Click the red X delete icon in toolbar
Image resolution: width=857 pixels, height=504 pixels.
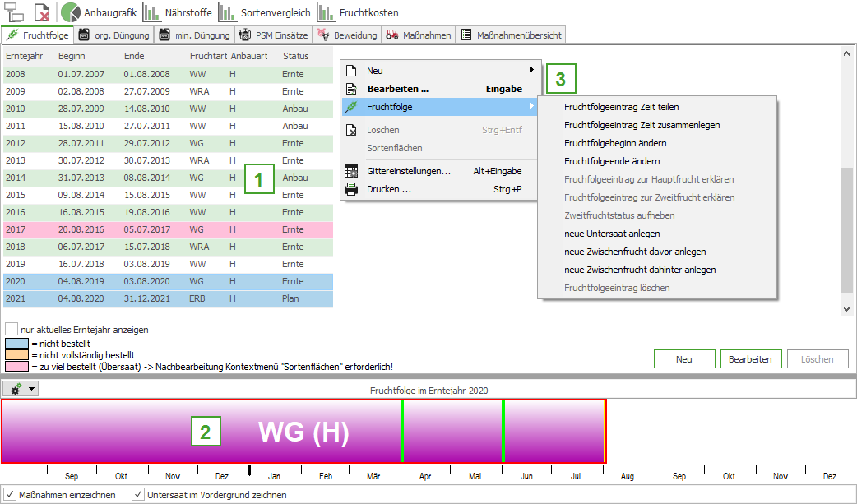[42, 12]
